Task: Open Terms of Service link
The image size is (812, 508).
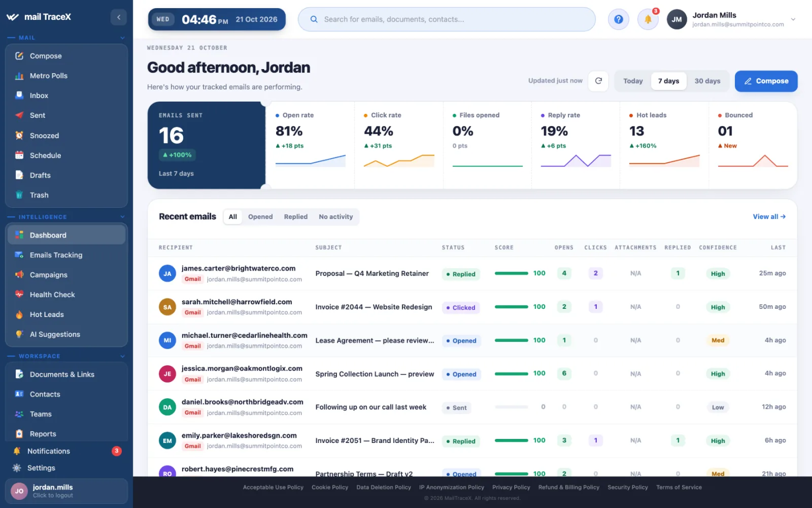Action: coord(679,487)
